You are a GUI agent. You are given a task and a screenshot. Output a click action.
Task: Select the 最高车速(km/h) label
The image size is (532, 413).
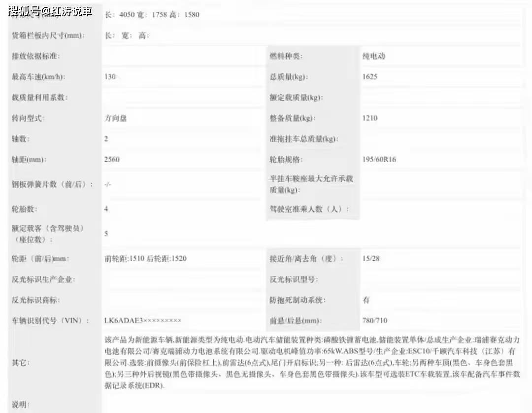(x=38, y=77)
